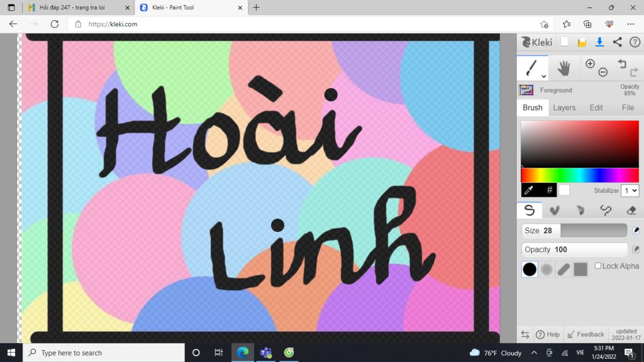Screen dimensions: 644x362
Task: Open the Kleki question mark help icon
Action: click(x=635, y=42)
